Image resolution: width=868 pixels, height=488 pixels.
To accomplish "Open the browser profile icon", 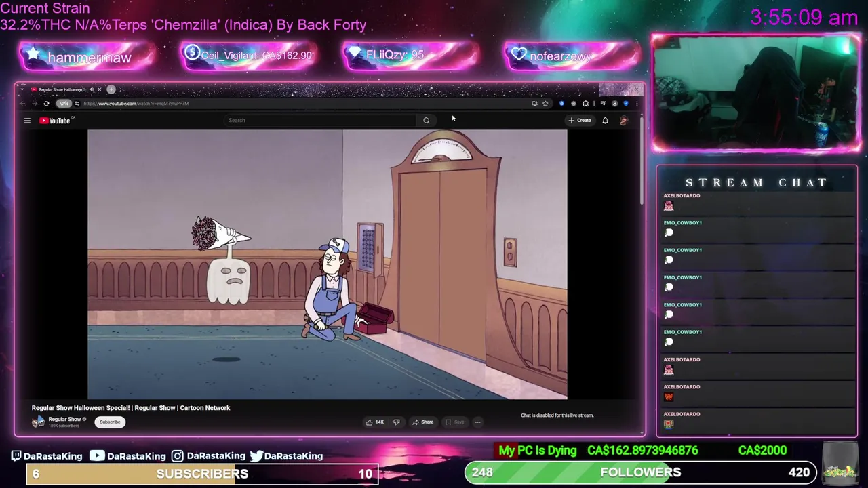I will point(614,104).
